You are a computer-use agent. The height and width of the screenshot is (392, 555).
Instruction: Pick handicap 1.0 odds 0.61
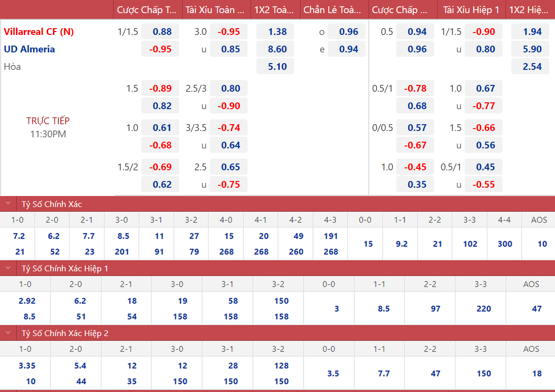[x=160, y=128]
